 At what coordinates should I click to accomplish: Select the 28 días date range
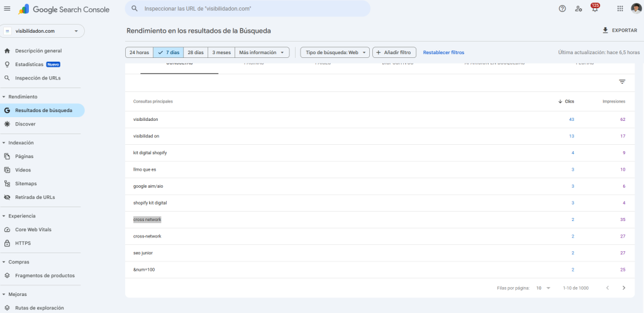pyautogui.click(x=196, y=52)
